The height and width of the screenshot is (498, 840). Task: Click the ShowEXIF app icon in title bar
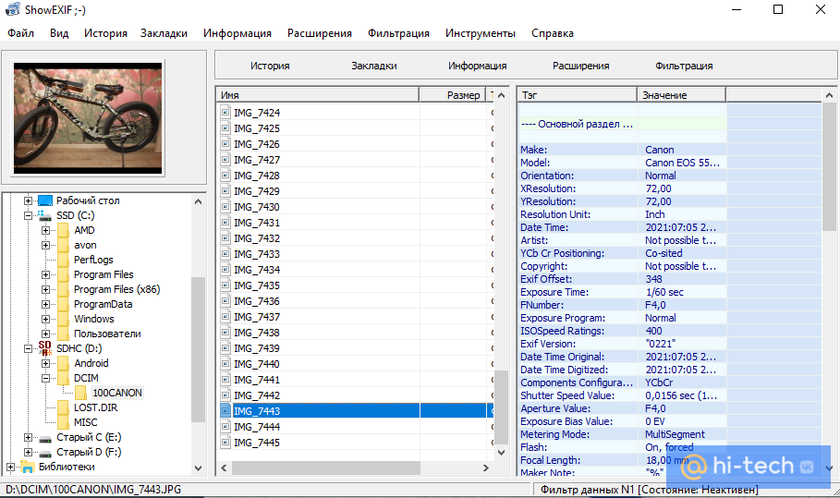click(x=12, y=10)
